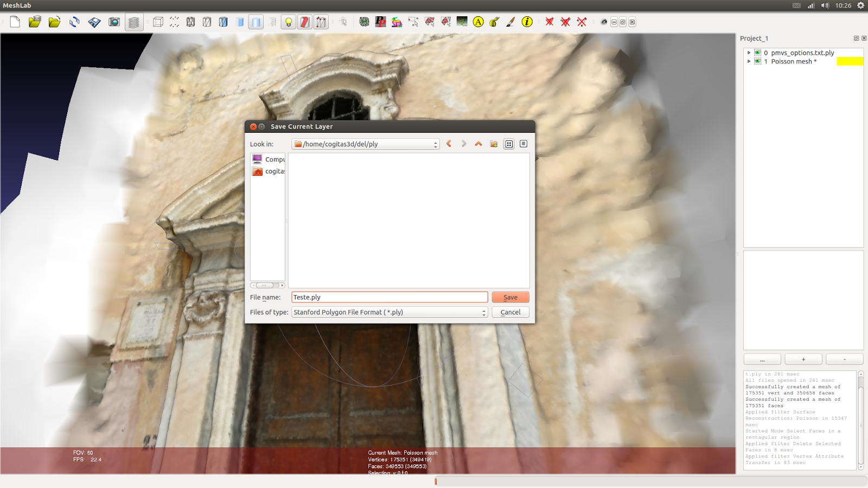Export mesh with floppy disk icon

(94, 22)
